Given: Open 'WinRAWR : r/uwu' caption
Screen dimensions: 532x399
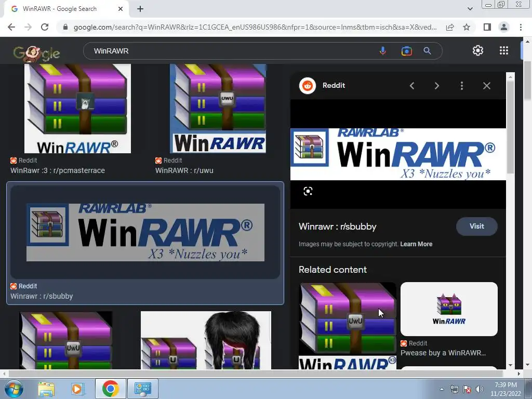Looking at the screenshot, I should [x=184, y=170].
